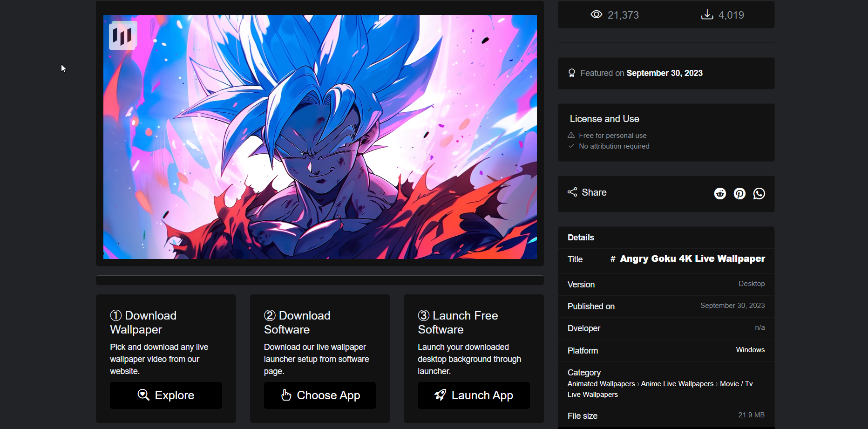868x429 pixels.
Task: Click the Download Wallpaper step heading
Action: coord(143,322)
